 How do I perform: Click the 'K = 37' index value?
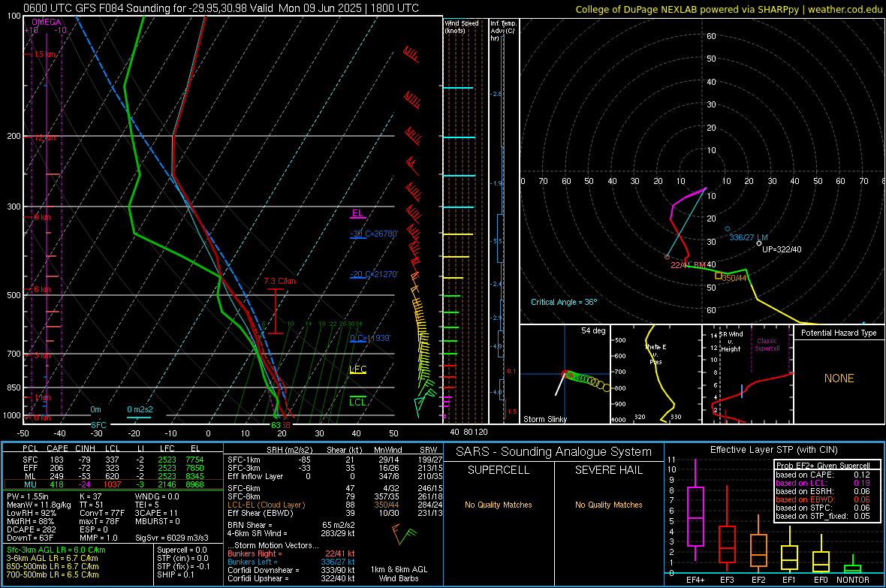click(x=91, y=496)
